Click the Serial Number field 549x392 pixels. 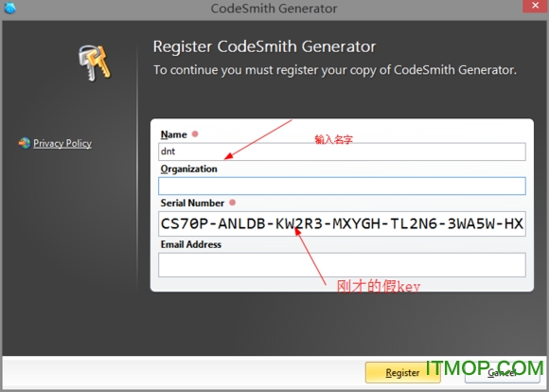(342, 223)
